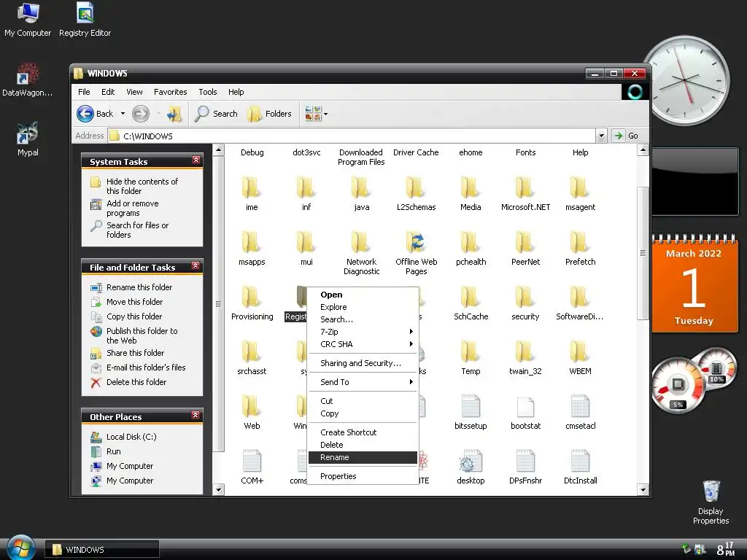Click the Address bar path field
The height and width of the screenshot is (560, 747).
click(x=352, y=136)
